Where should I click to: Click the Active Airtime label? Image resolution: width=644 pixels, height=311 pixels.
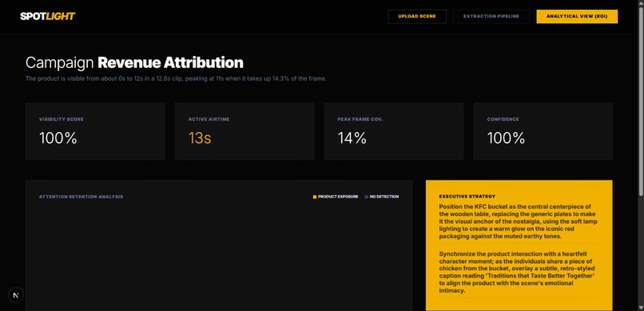pyautogui.click(x=209, y=119)
